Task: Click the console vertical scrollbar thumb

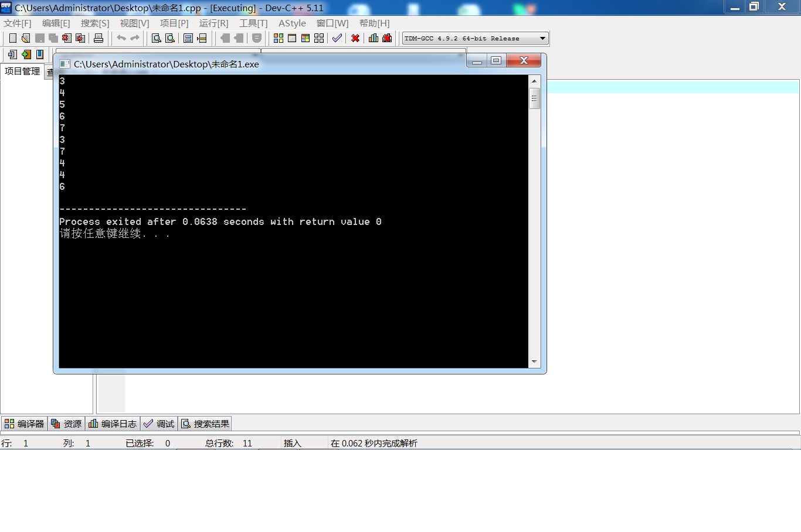Action: (534, 98)
